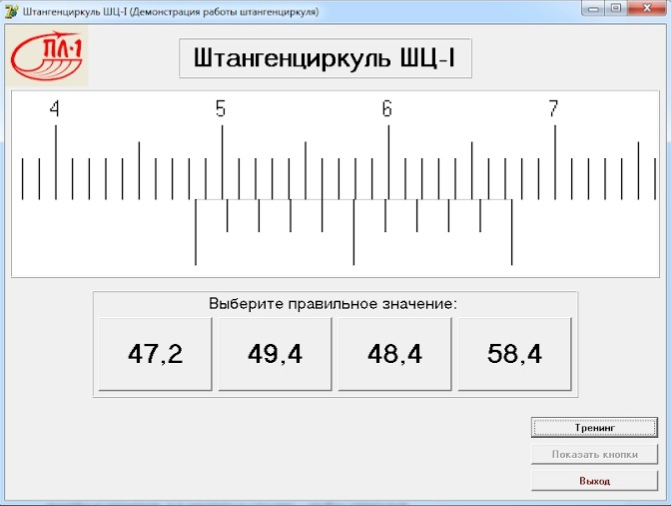The image size is (671, 506).
Task: Choose the answer 47,2
Action: click(x=155, y=354)
